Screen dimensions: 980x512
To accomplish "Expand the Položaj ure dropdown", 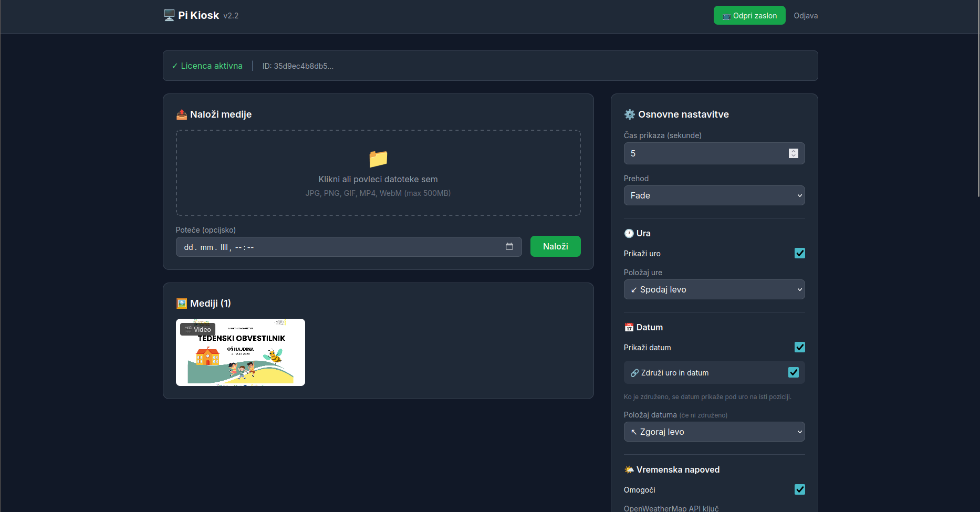I will tap(714, 289).
